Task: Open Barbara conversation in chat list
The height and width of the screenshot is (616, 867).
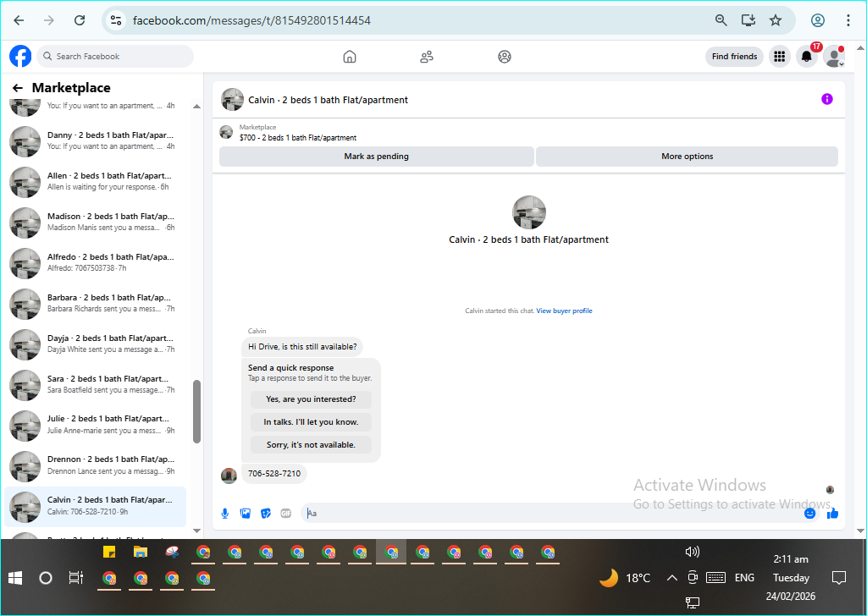Action: (95, 303)
